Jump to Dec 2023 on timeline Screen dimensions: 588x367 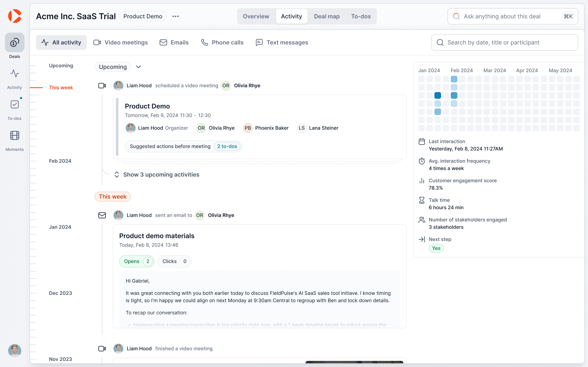[60, 293]
